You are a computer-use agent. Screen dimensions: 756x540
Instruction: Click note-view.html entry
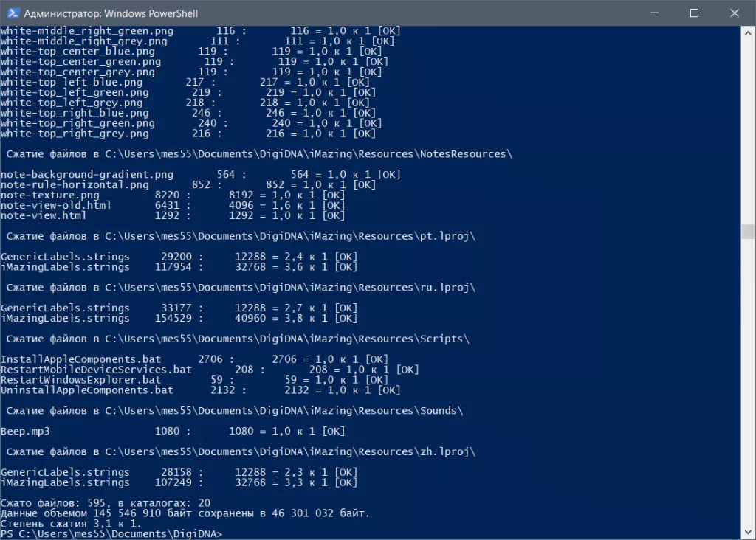[173, 216]
